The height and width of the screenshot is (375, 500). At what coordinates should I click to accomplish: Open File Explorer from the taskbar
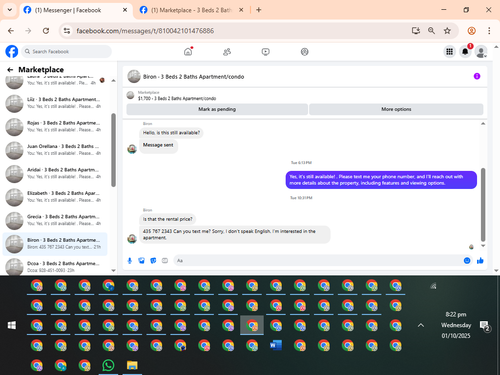pos(132,365)
